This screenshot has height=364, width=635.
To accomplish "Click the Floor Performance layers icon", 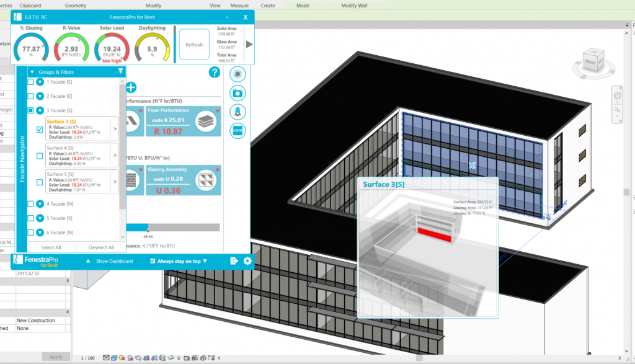I will 206,121.
